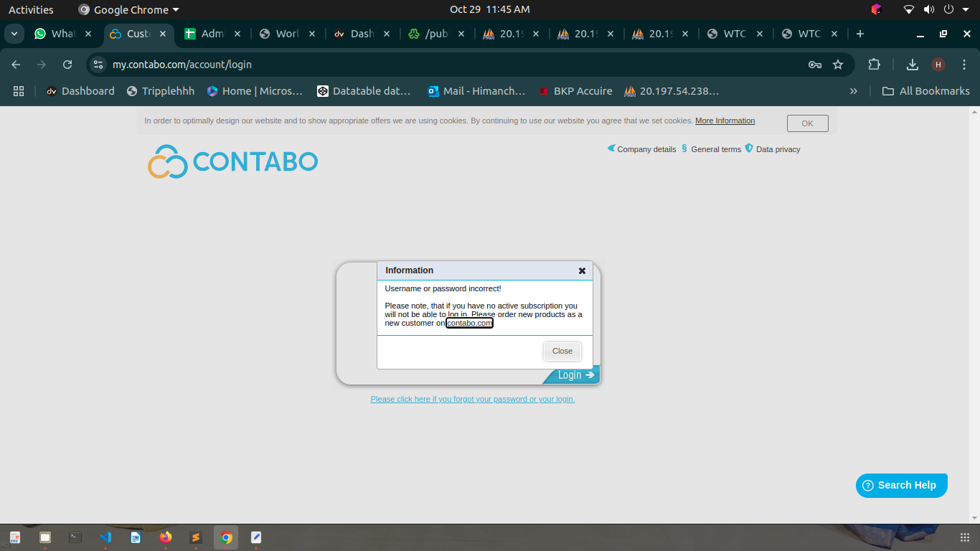Image resolution: width=980 pixels, height=551 pixels.
Task: Open the forgot password or login link
Action: 473,399
